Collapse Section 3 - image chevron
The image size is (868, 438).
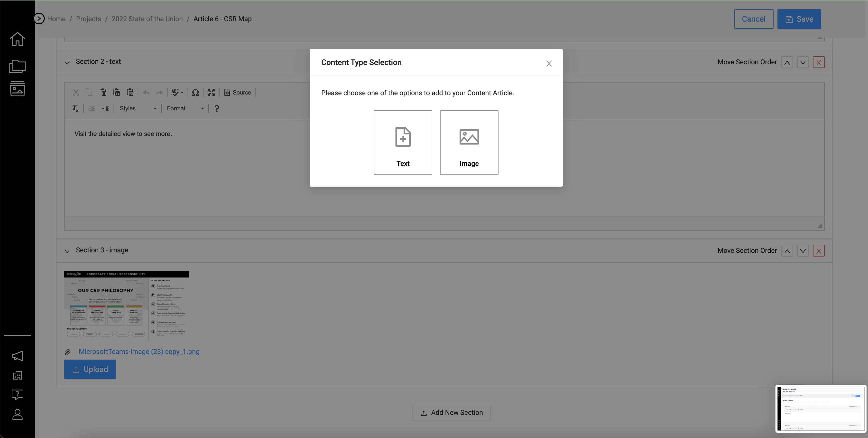[x=67, y=251]
